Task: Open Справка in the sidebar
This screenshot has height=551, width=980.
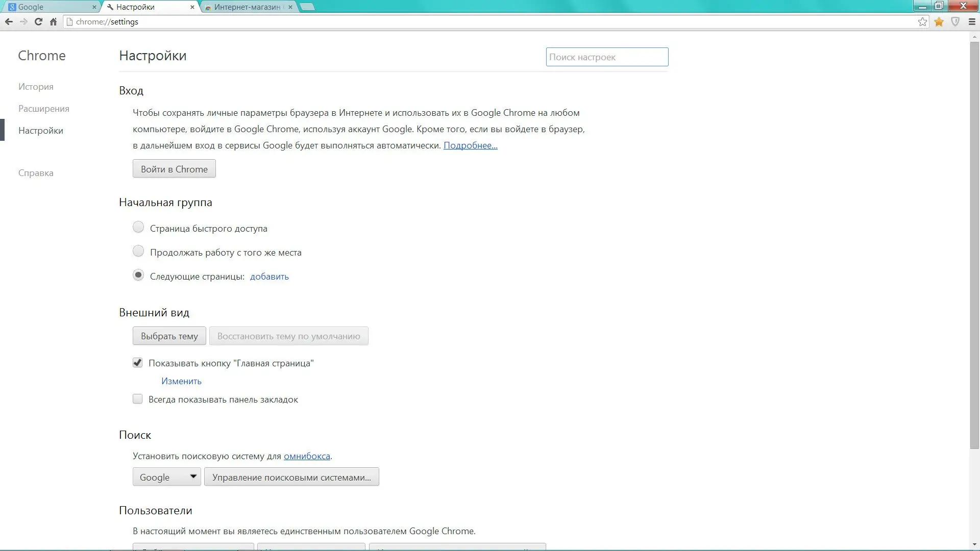Action: tap(36, 173)
